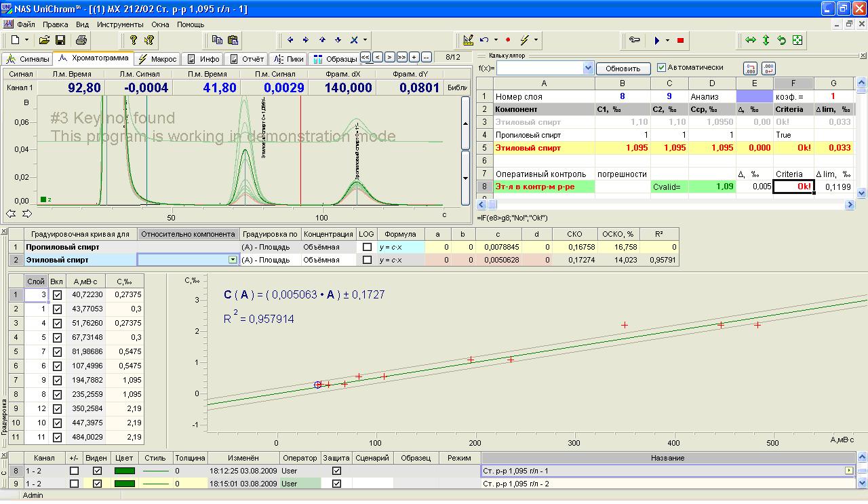Click the red dot record icon
Image resolution: width=868 pixels, height=504 pixels.
(508, 40)
